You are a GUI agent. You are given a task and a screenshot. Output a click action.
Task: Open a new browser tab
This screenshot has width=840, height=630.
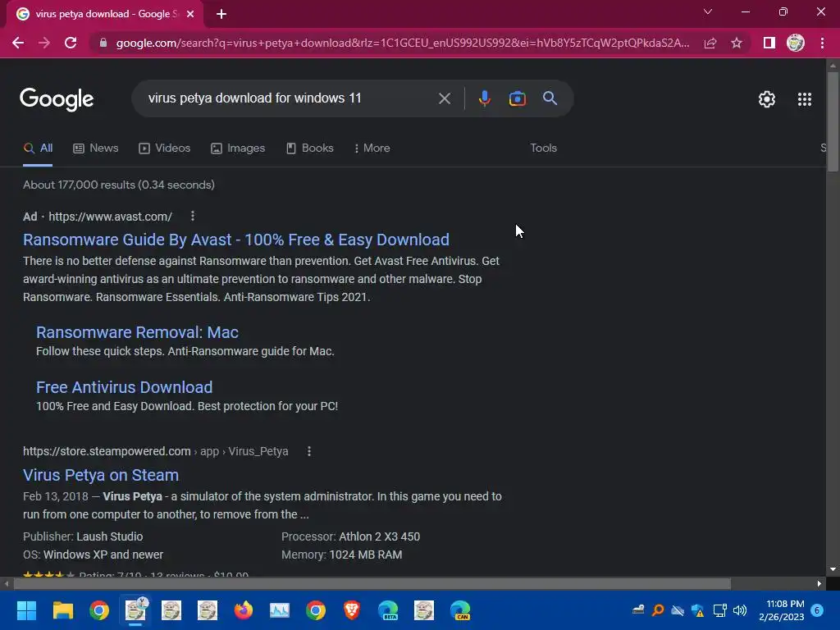point(221,14)
